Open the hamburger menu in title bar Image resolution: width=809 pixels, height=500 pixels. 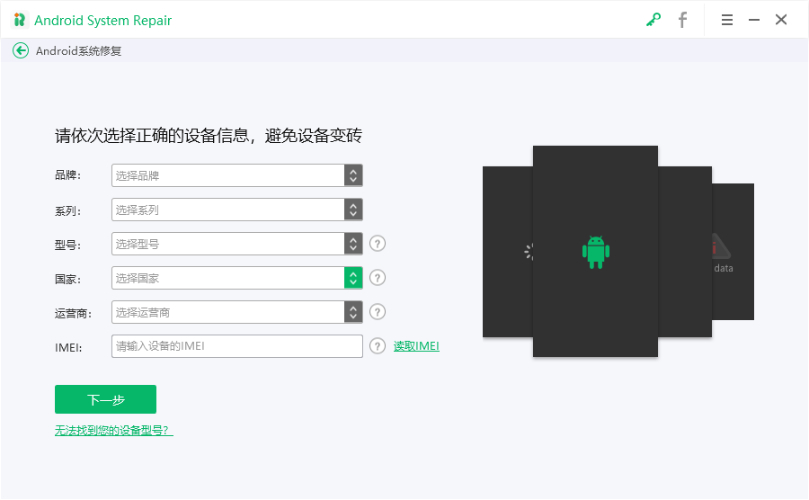click(727, 20)
